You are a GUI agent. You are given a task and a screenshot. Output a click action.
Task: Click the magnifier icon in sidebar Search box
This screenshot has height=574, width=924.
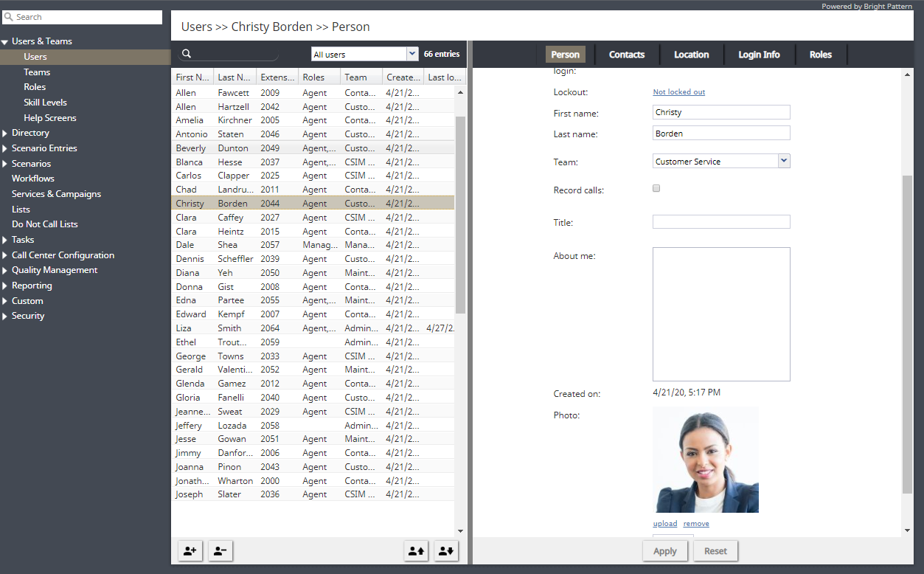[x=9, y=17]
